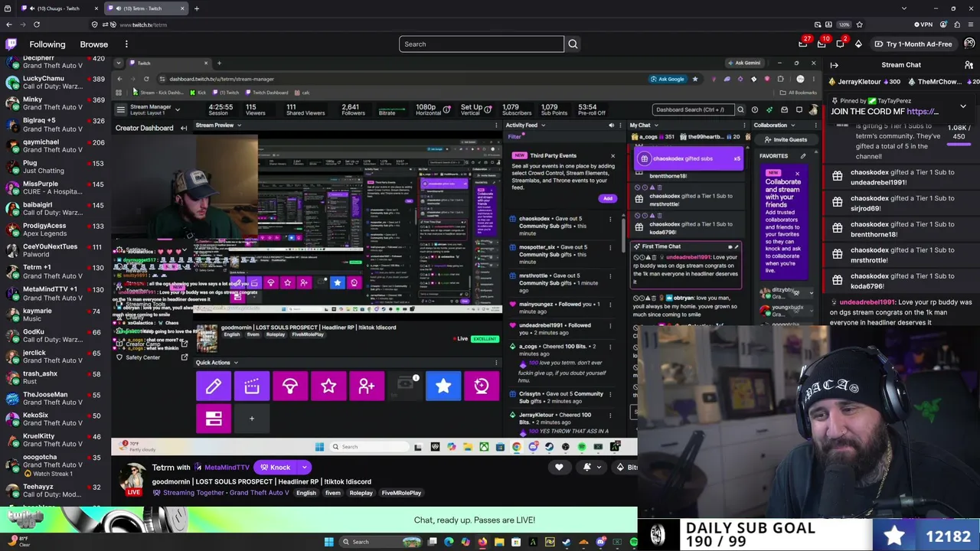Open the Twitch Dashboard bookmark
The height and width of the screenshot is (551, 980).
268,93
